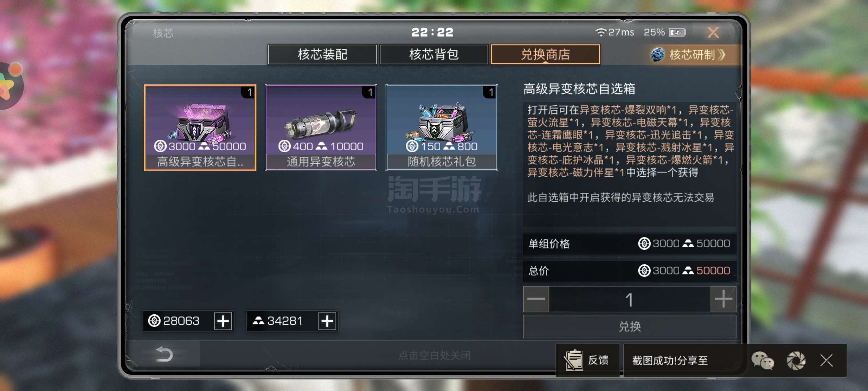Select the 高级异变核芯自选箱 purple crate item

200,127
